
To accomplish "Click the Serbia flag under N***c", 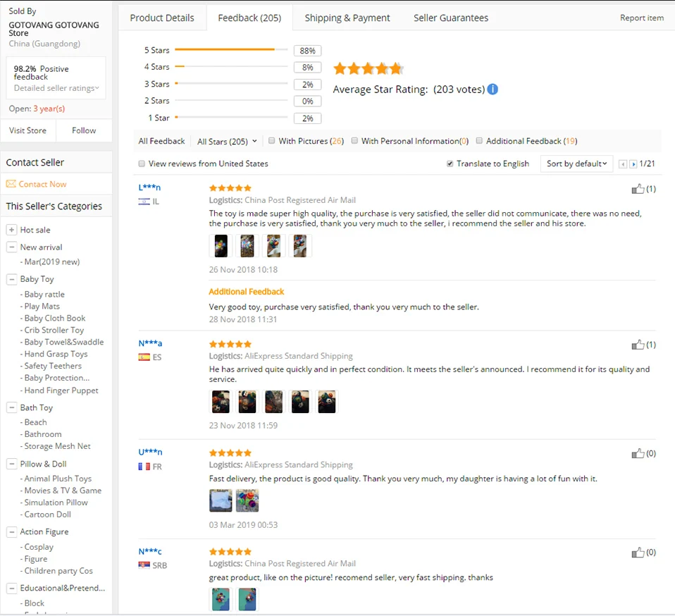I will tap(144, 565).
